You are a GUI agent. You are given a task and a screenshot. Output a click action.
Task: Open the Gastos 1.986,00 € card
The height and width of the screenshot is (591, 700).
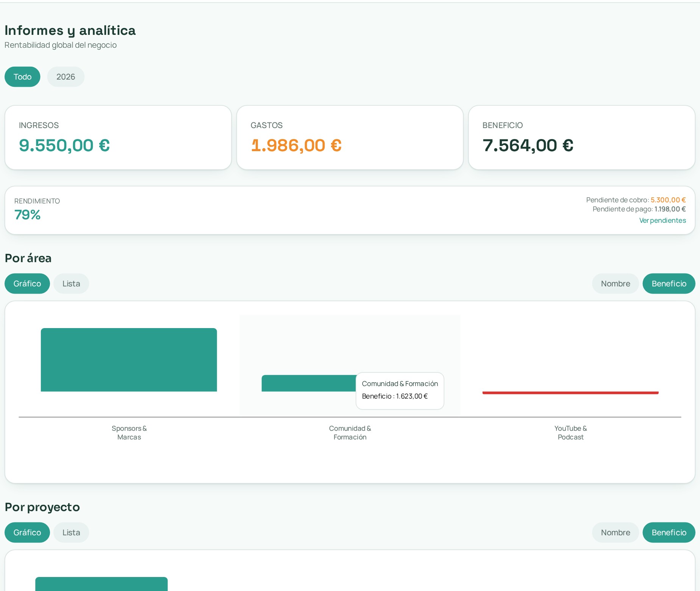350,138
